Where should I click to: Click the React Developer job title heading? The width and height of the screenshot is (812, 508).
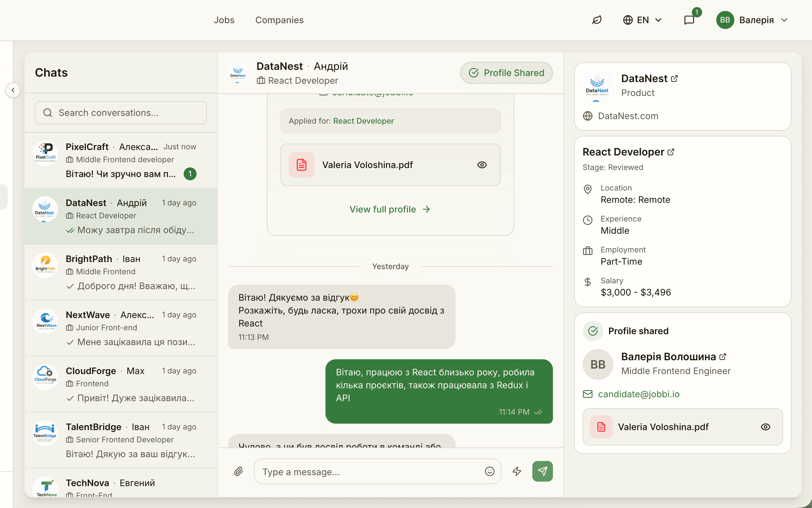623,152
